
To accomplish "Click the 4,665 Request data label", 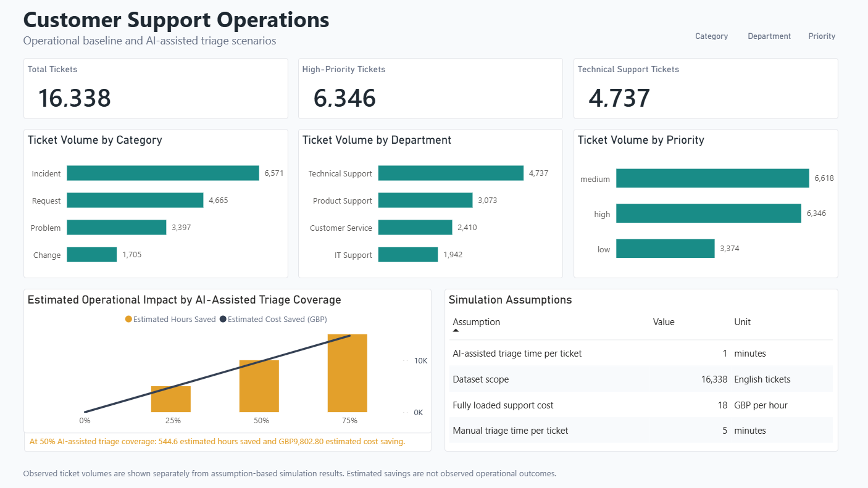I will [x=219, y=201].
